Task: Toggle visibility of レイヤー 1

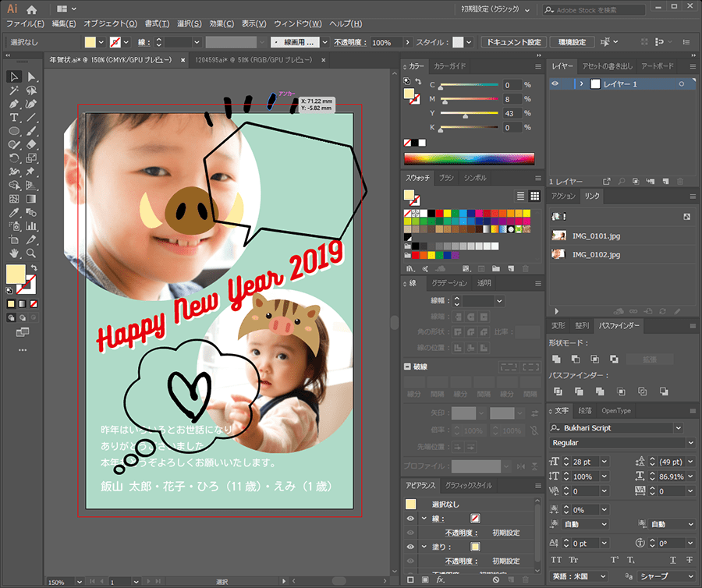Action: (556, 84)
